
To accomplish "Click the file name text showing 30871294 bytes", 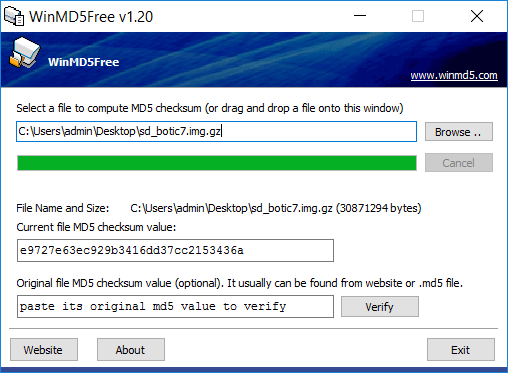I will pyautogui.click(x=276, y=208).
